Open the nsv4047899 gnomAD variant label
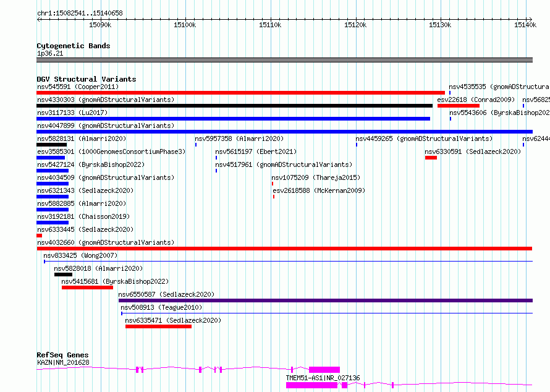The image size is (550, 392). (x=106, y=126)
